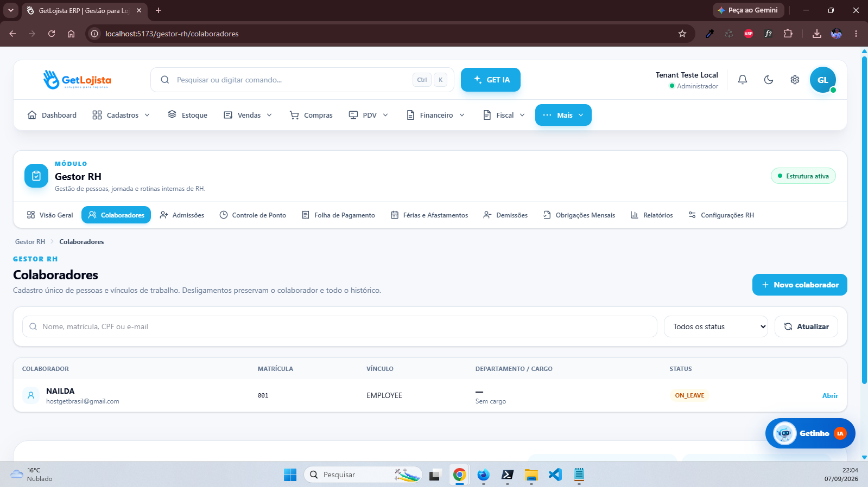
Task: Switch to the Visão Geral tab
Action: (x=50, y=215)
